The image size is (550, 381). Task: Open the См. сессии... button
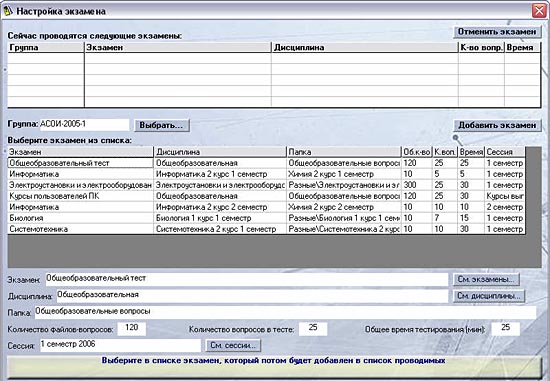pos(233,346)
